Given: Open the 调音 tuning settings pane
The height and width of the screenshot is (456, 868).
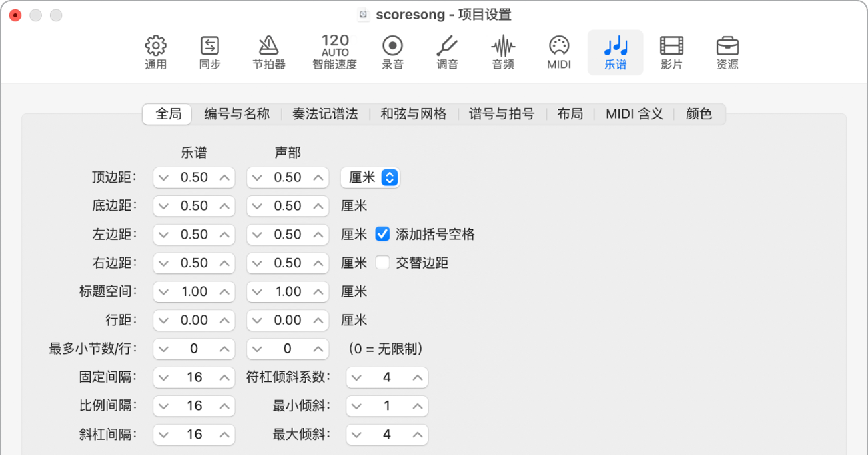Looking at the screenshot, I should click(x=447, y=53).
